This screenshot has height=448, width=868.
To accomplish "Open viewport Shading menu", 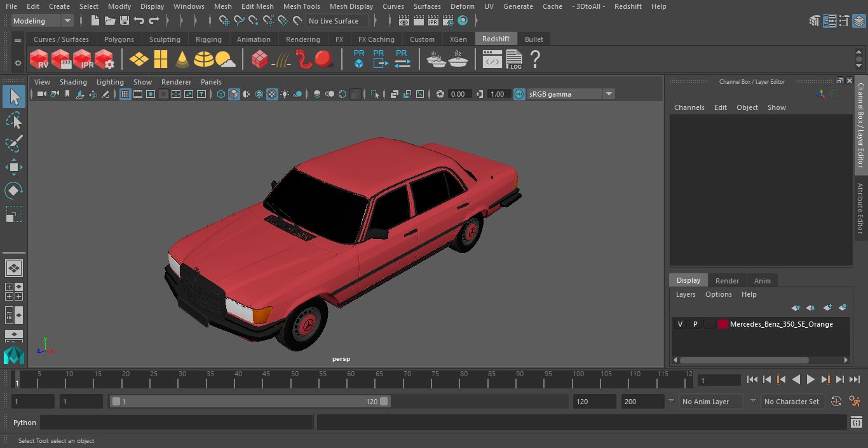I will pyautogui.click(x=73, y=82).
